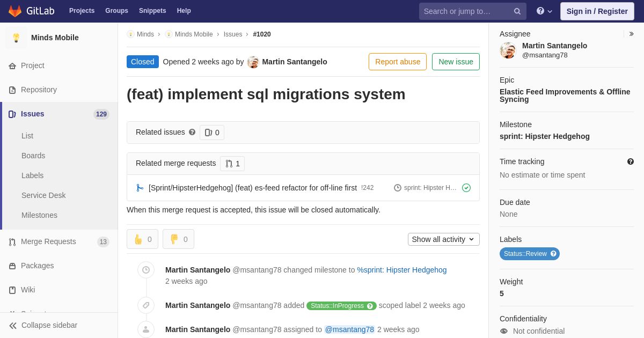Viewport: 644px width, 338px height.
Task: Click the milestone clock icon in merge request row
Action: tap(398, 188)
